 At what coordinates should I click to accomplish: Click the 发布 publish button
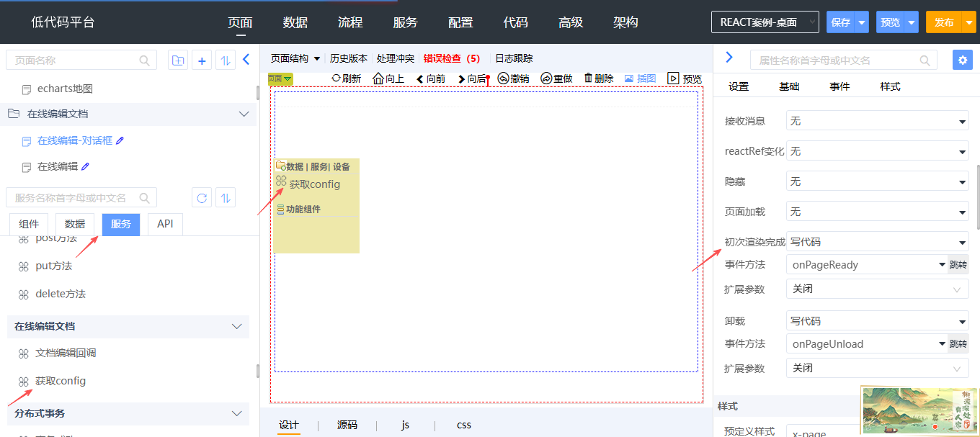(943, 22)
